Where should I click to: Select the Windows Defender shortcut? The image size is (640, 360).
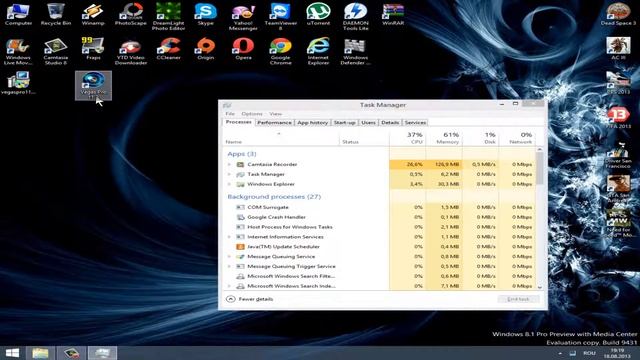click(356, 51)
